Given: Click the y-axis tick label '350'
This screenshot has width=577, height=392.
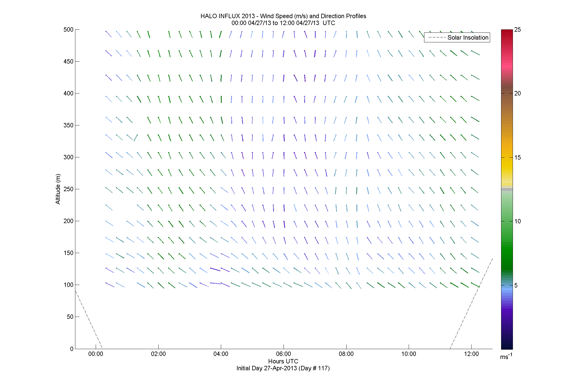Looking at the screenshot, I should tap(68, 125).
